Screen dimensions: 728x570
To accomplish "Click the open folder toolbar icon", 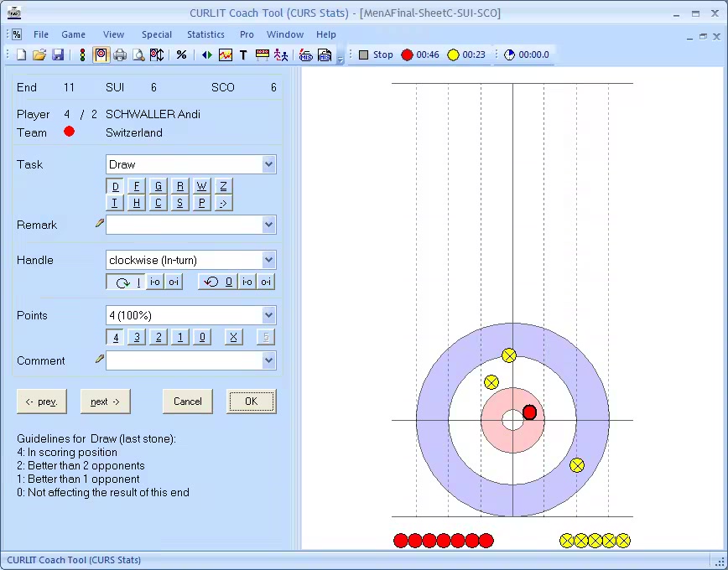I will click(x=39, y=55).
